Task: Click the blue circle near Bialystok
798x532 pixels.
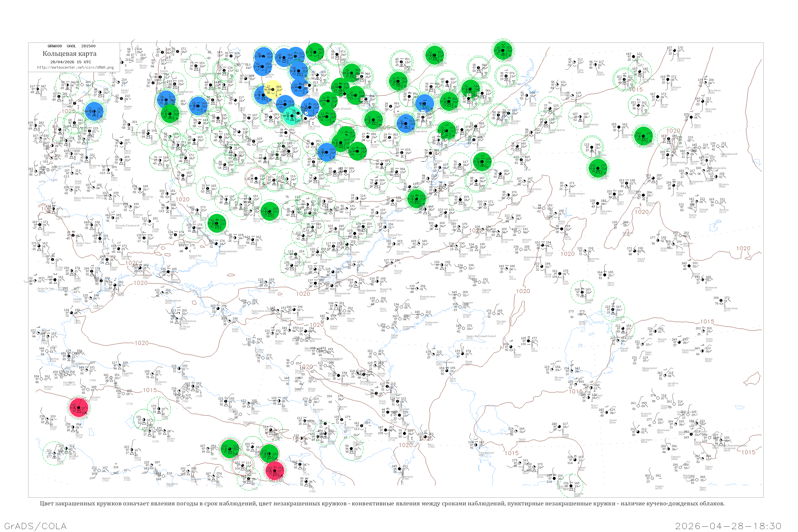Action: pos(94,111)
